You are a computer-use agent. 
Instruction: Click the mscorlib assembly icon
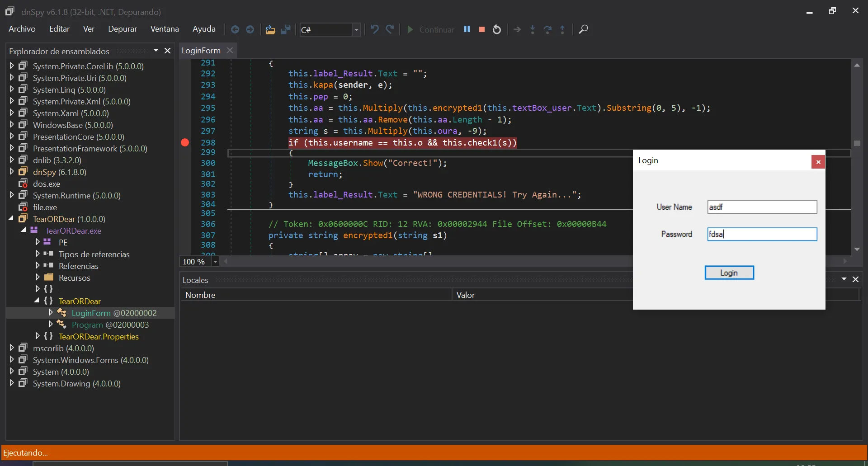pos(23,348)
